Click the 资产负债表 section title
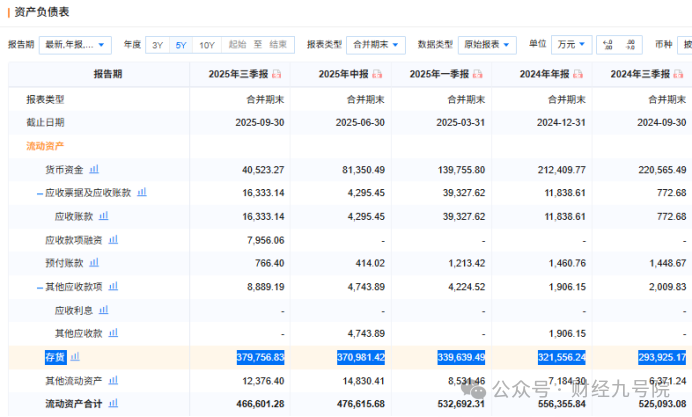692x417 pixels. pos(41,12)
